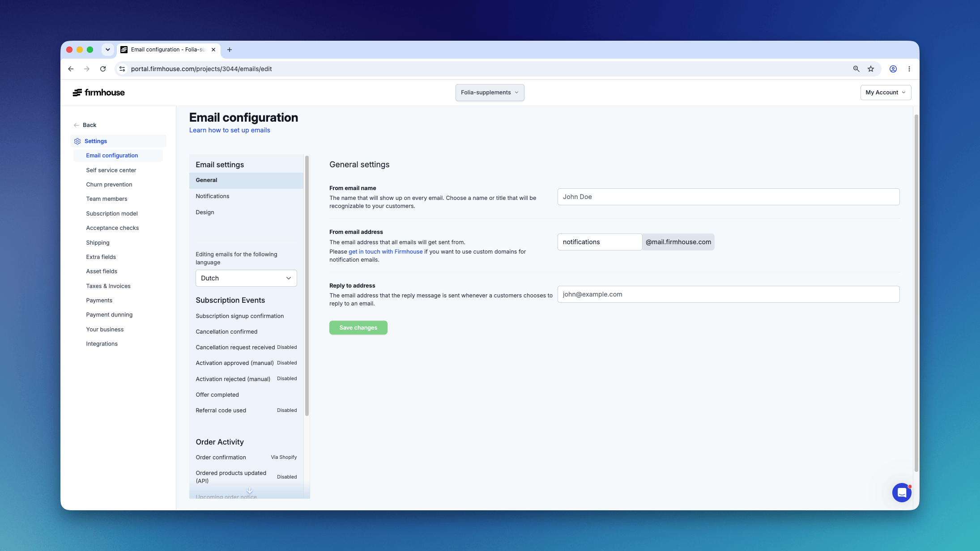
Task: Open the tab search dropdown arrow
Action: point(108,50)
